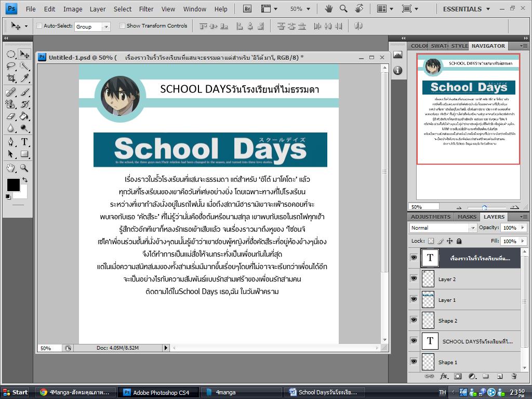
Task: Click the Add layer mask icon
Action: [x=458, y=376]
